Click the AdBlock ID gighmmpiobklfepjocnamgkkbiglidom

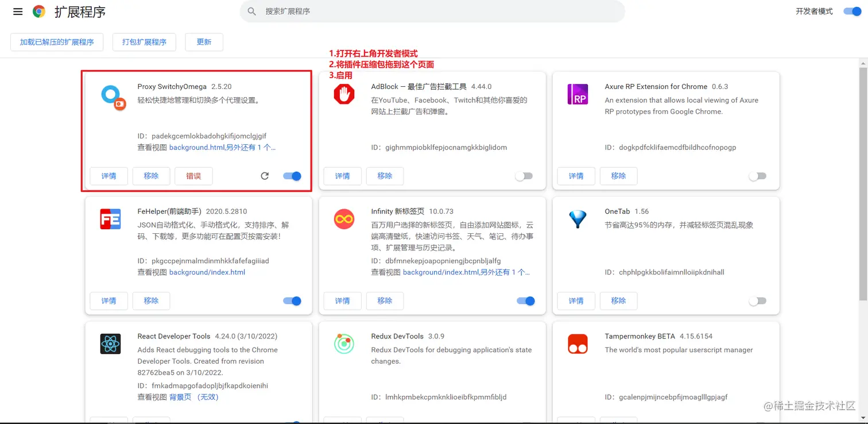click(439, 148)
